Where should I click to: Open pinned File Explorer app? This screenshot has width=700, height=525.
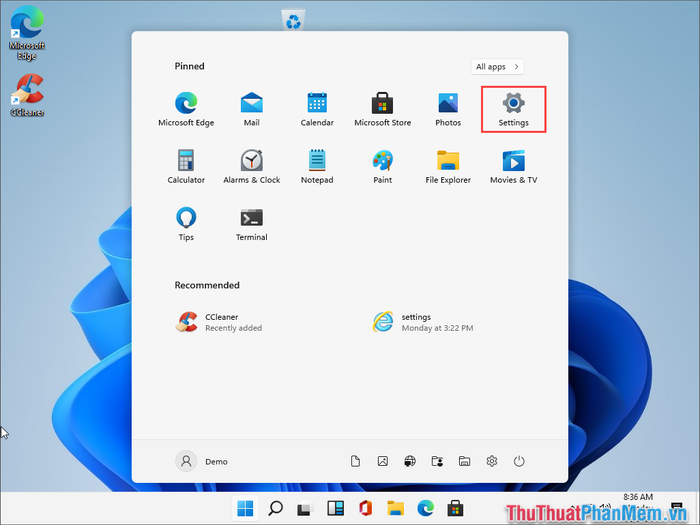(x=448, y=167)
